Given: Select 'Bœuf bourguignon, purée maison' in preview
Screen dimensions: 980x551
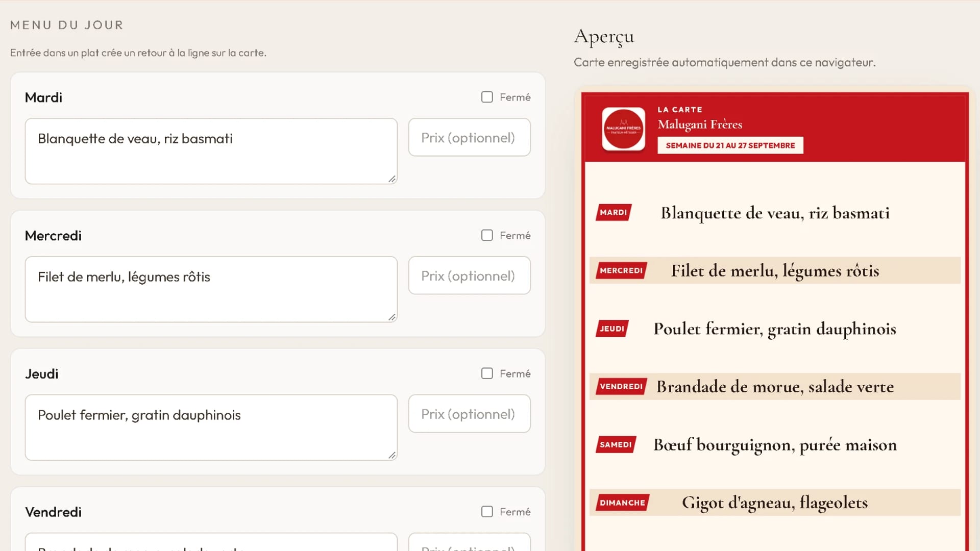Looking at the screenshot, I should tap(775, 445).
